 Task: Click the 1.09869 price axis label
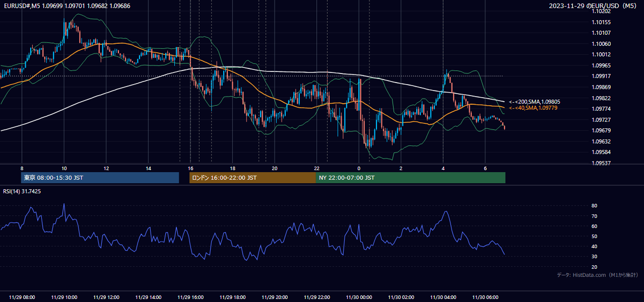pyautogui.click(x=601, y=87)
